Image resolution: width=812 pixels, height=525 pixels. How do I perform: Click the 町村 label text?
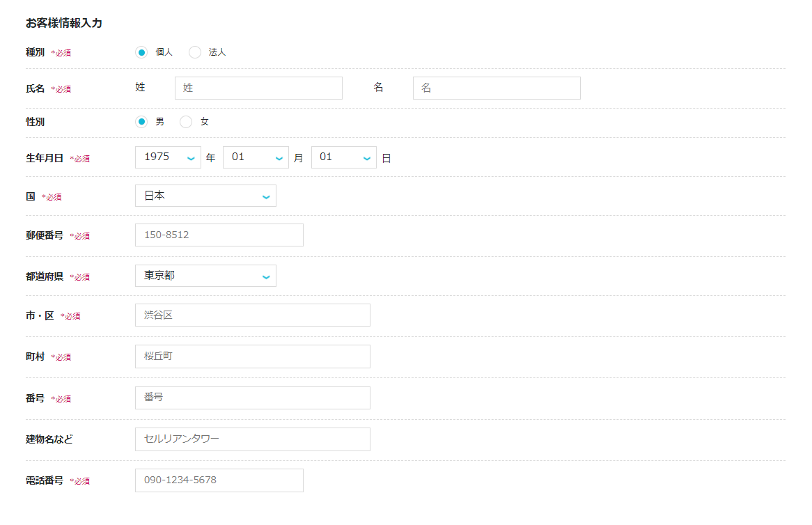click(36, 356)
